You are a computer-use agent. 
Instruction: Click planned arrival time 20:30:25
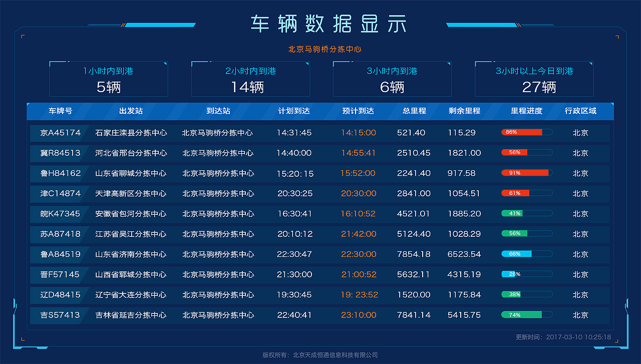pyautogui.click(x=295, y=193)
